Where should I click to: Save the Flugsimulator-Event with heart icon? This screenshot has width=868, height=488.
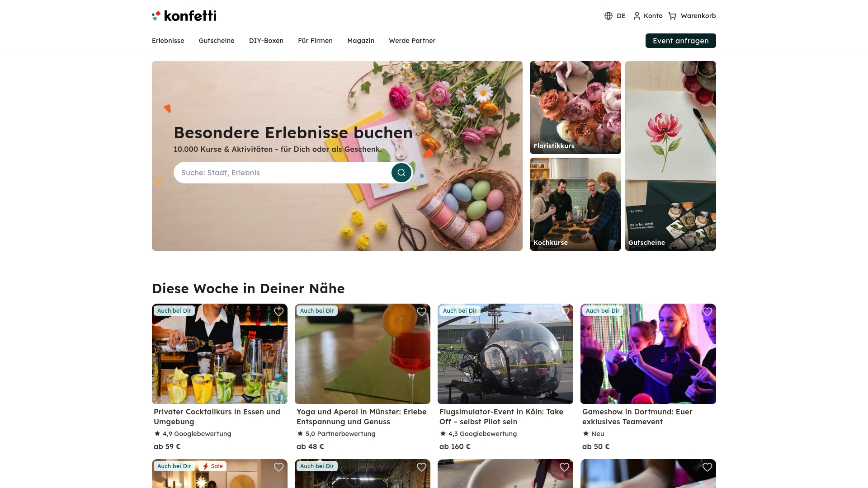pos(565,312)
